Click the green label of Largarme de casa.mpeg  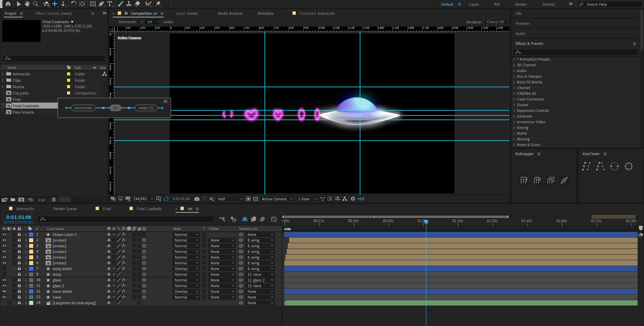[x=31, y=303]
